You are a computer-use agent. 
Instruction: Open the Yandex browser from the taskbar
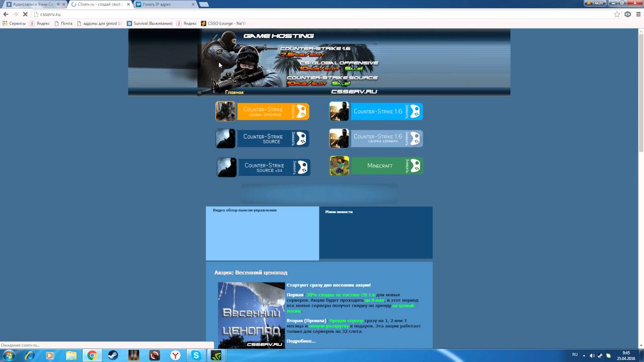click(x=175, y=355)
